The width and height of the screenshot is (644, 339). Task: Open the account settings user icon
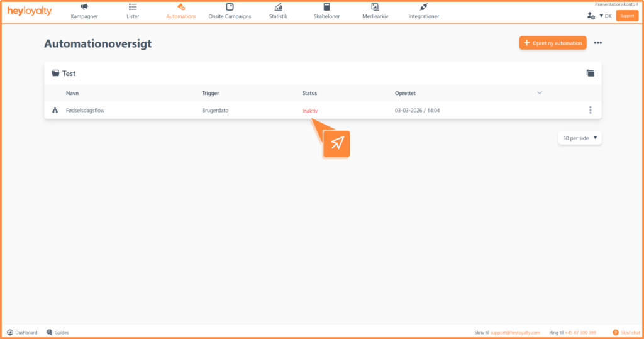[x=591, y=16]
